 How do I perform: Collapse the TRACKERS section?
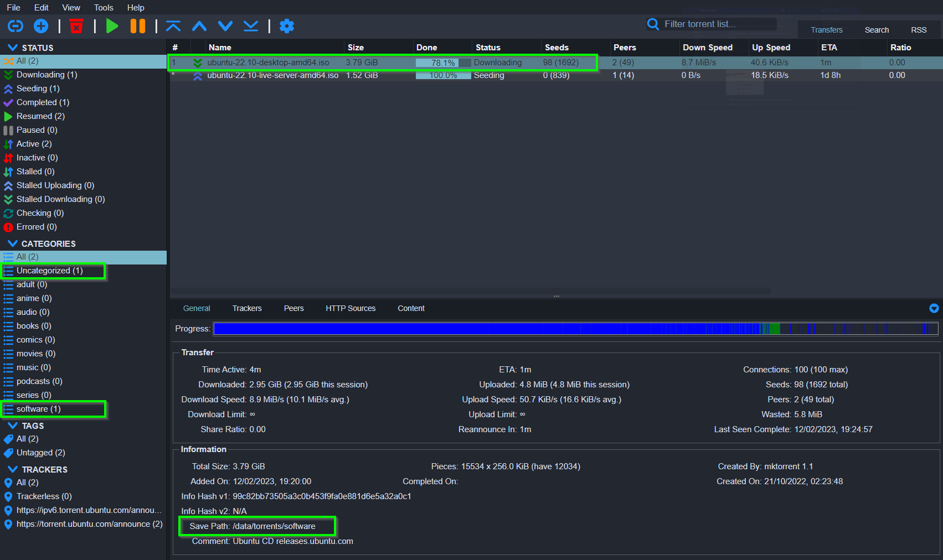[x=12, y=469]
